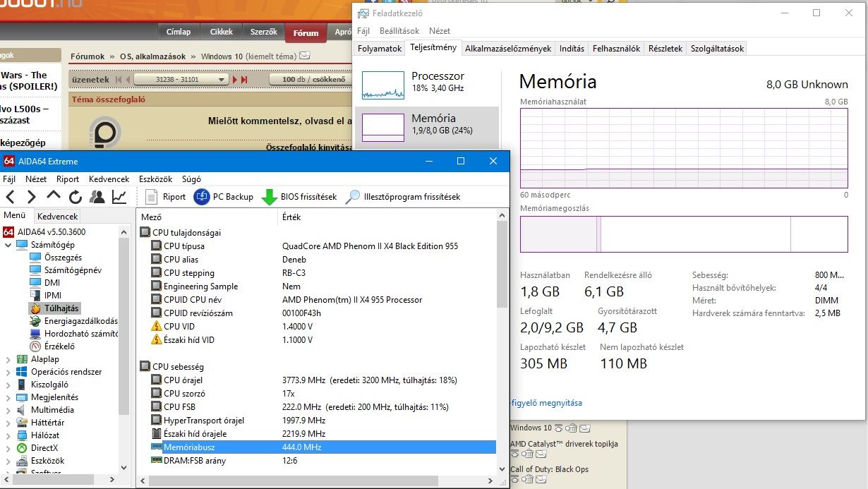Screen dimensions: 868x489
Task: Click the RAM icon beside DRAM:FSB arány
Action: point(157,461)
